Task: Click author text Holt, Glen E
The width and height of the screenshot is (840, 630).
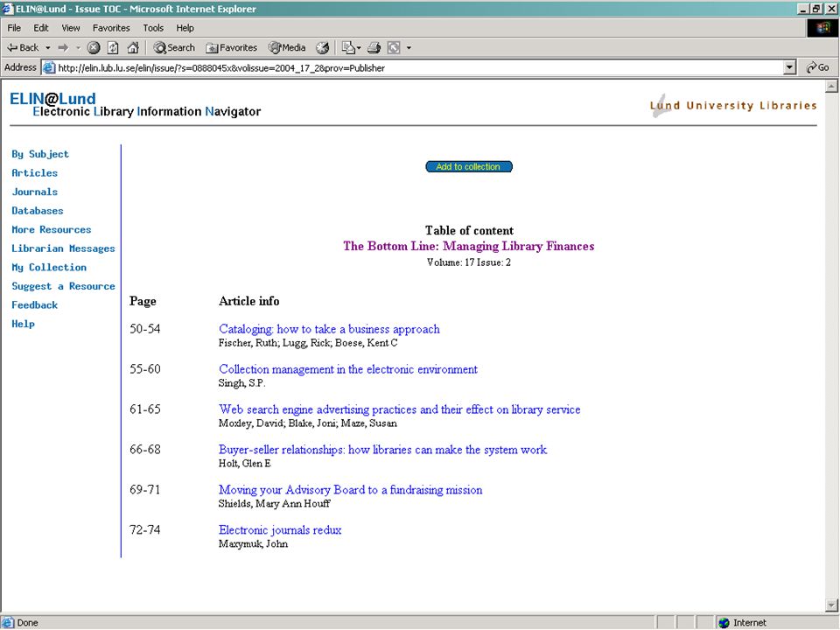Action: (244, 464)
